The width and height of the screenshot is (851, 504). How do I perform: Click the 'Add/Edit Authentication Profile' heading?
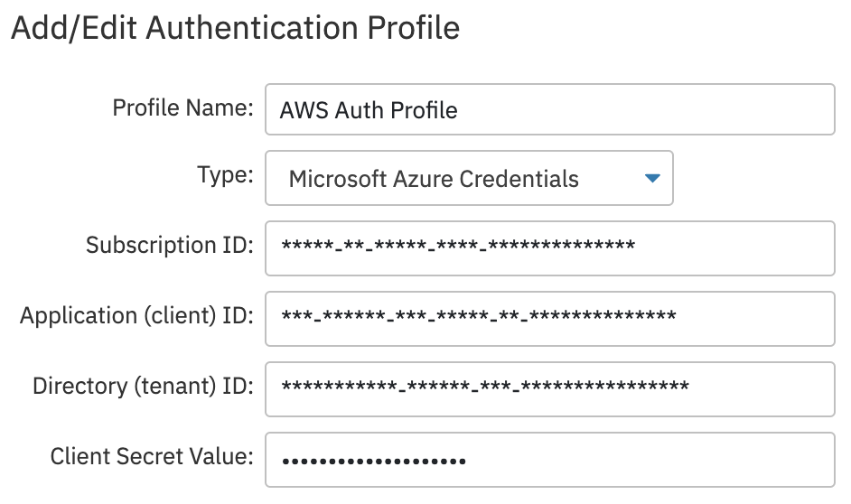235,27
